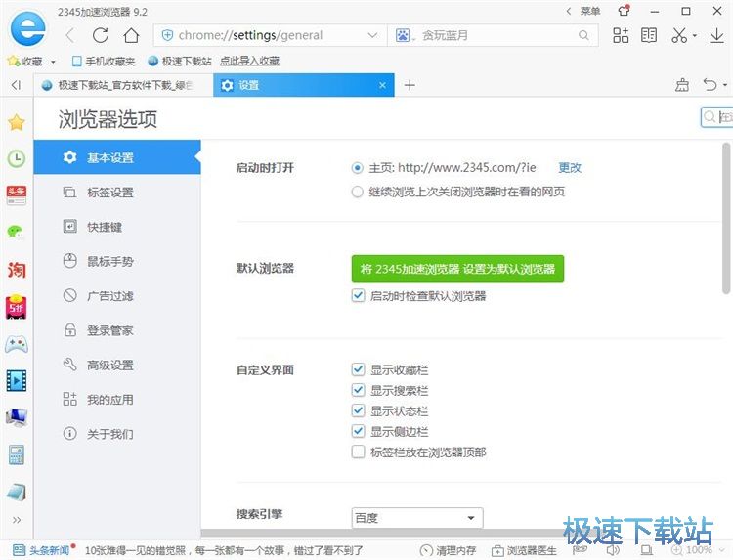Go to home page icon
Viewport: 733px width, 560px height.
coord(131,35)
